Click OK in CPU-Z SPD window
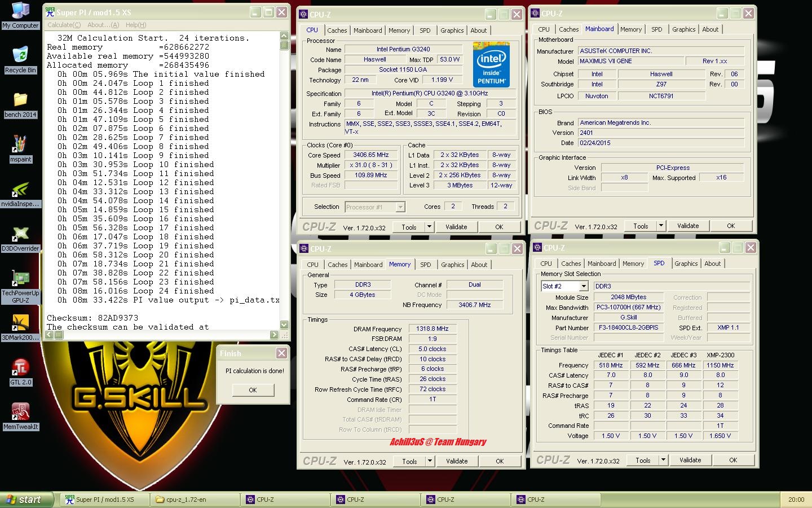This screenshot has height=508, width=812. (x=733, y=460)
